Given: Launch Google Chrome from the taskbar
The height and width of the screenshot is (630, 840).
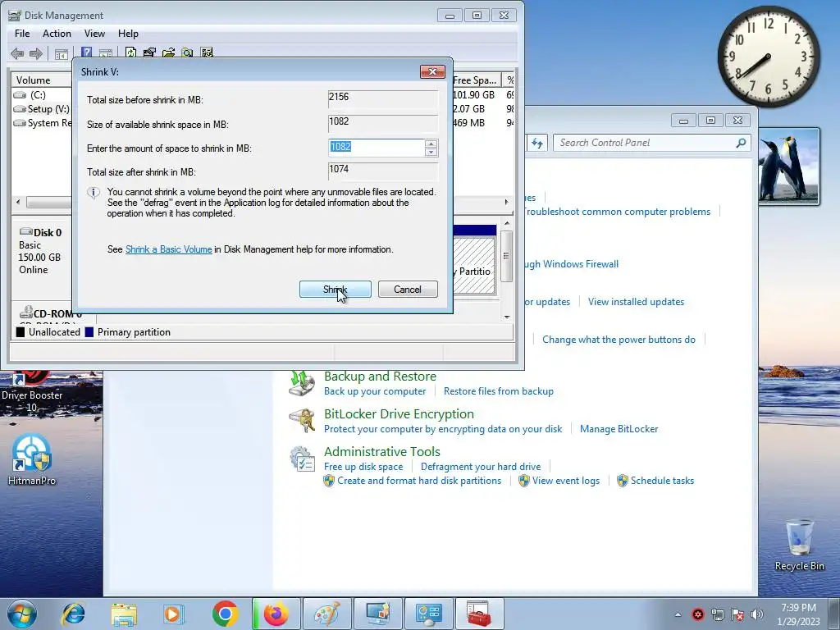Looking at the screenshot, I should pyautogui.click(x=225, y=614).
